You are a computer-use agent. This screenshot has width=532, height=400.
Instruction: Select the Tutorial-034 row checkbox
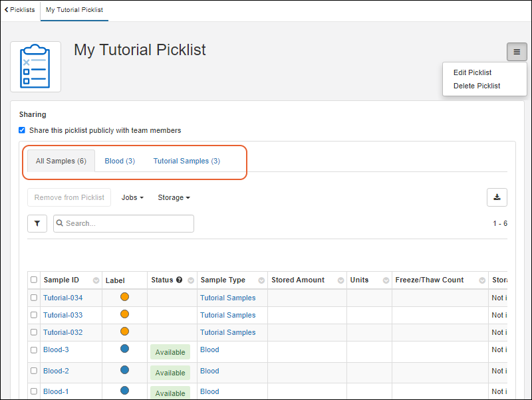tap(34, 298)
